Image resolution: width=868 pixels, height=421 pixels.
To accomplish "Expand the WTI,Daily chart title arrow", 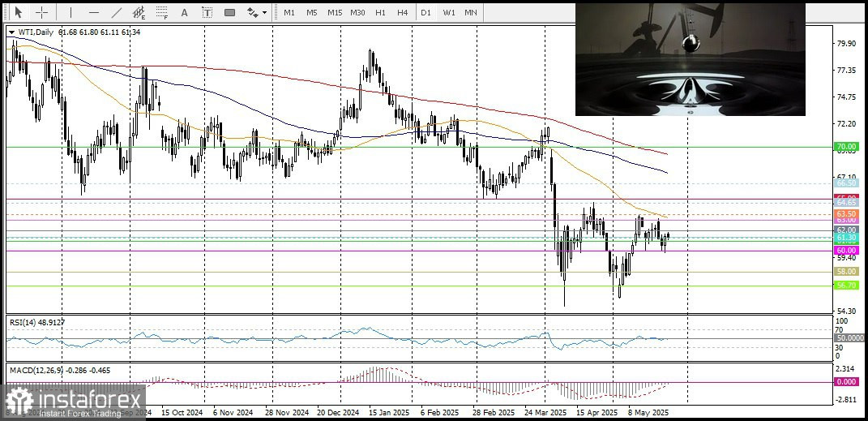I will [11, 32].
